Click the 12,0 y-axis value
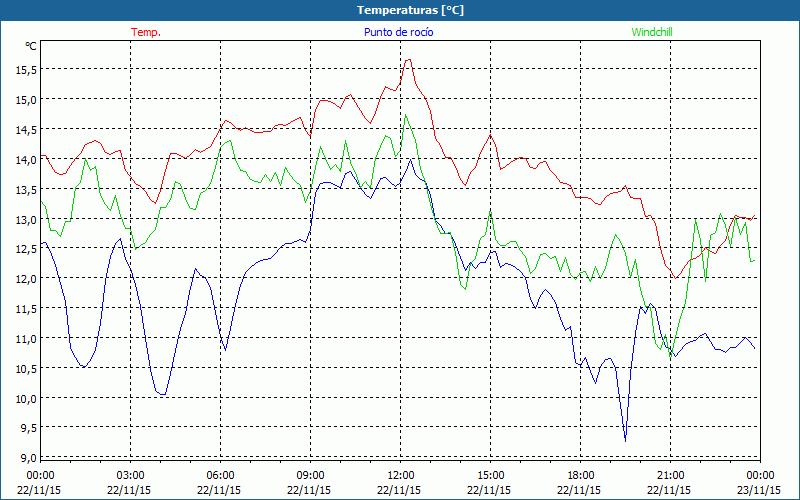Image resolution: width=800 pixels, height=500 pixels. (x=26, y=280)
